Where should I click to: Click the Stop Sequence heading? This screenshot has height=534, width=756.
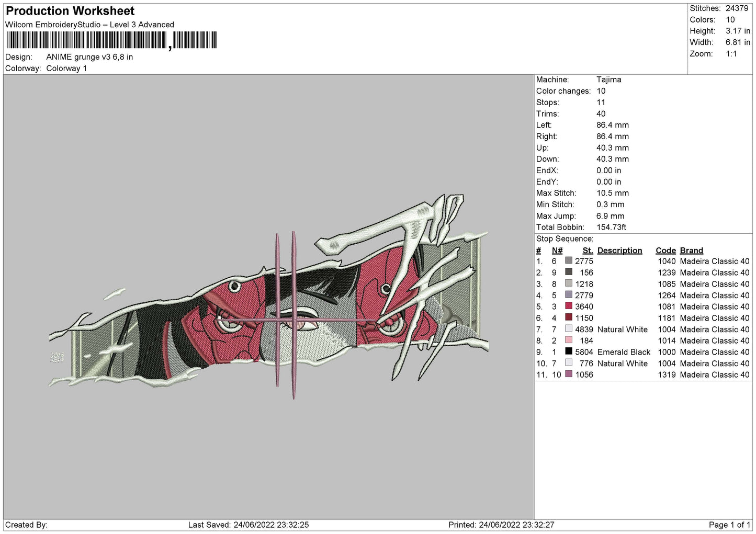[x=565, y=238]
